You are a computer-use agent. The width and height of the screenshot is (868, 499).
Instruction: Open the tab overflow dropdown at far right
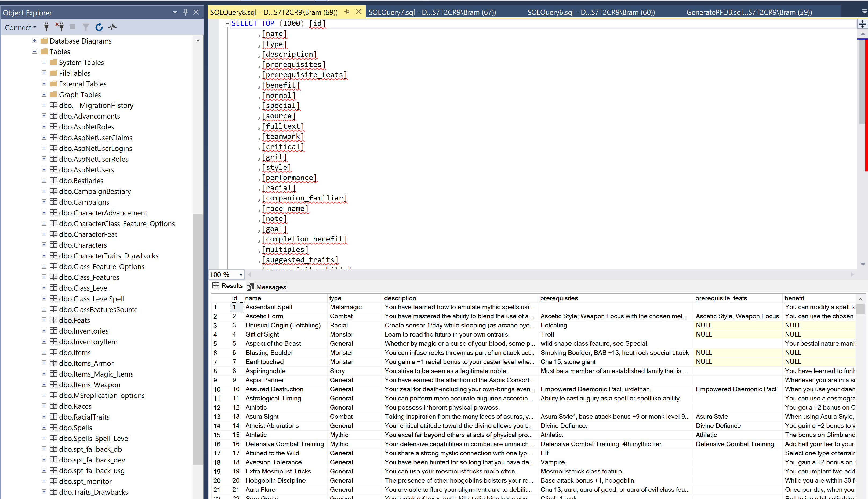[864, 12]
